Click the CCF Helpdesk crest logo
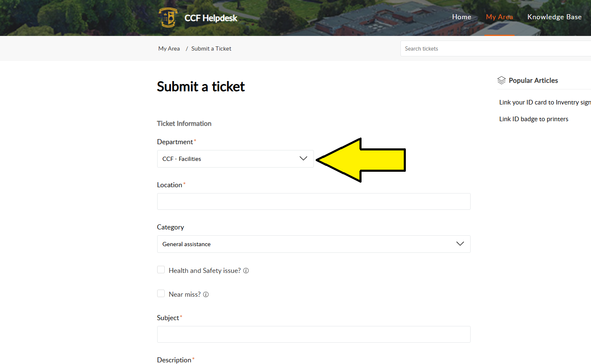Screen dimensions: 591x364 coord(168,18)
